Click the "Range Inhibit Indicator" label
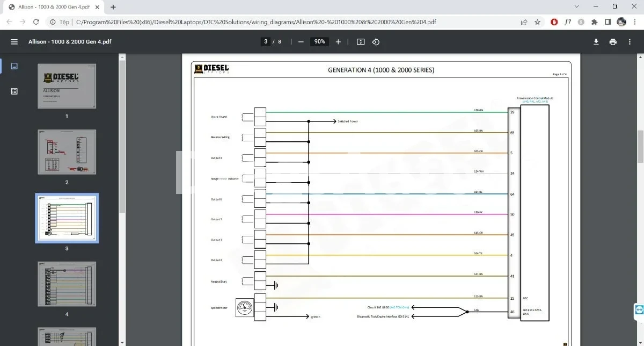The width and height of the screenshot is (644, 346). coord(225,178)
